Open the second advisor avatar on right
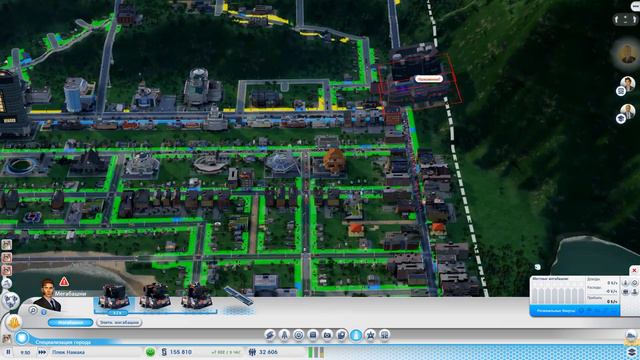 coord(628,84)
